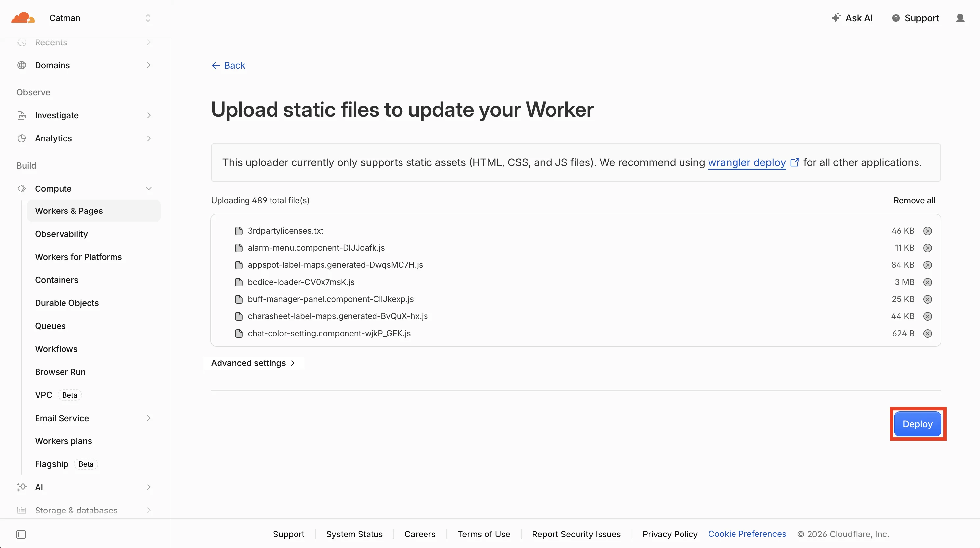The width and height of the screenshot is (980, 548).
Task: Remove appspot-label-maps.generated-DwqsMC7H.js file
Action: [927, 265]
